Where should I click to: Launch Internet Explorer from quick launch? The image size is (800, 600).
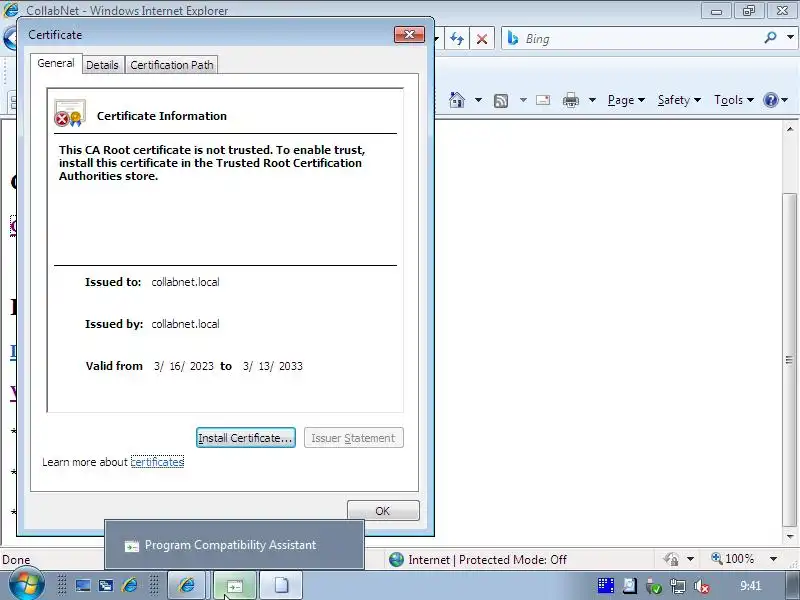click(x=130, y=585)
